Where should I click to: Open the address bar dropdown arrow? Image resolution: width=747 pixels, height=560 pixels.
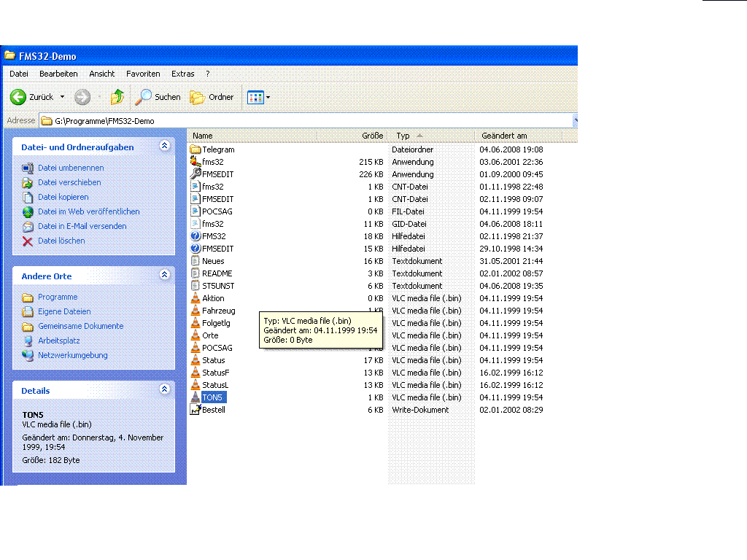[575, 120]
